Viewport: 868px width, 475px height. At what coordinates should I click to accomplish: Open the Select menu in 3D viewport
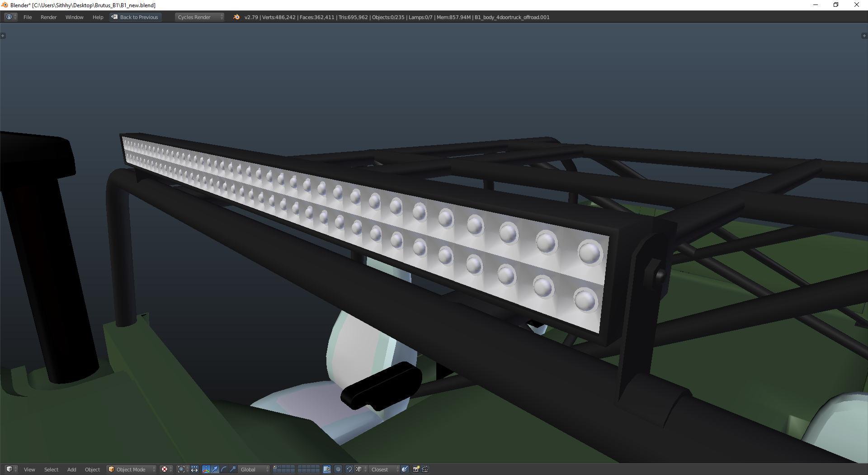[52, 470]
